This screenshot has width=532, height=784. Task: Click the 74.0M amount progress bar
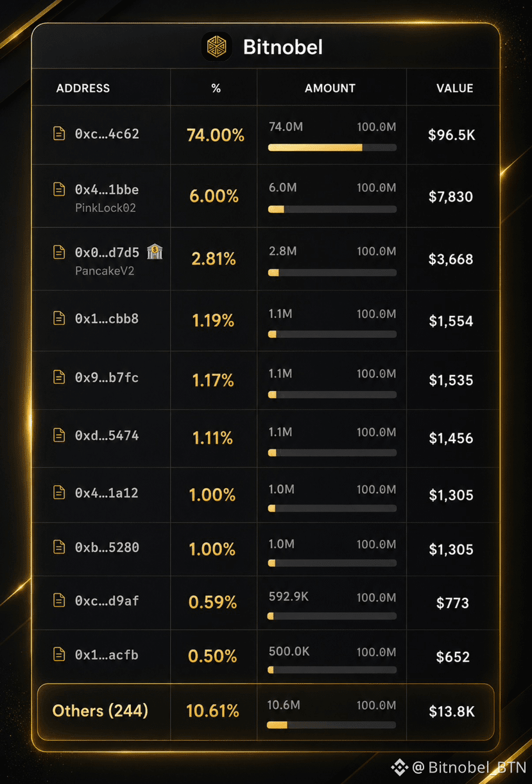click(332, 148)
